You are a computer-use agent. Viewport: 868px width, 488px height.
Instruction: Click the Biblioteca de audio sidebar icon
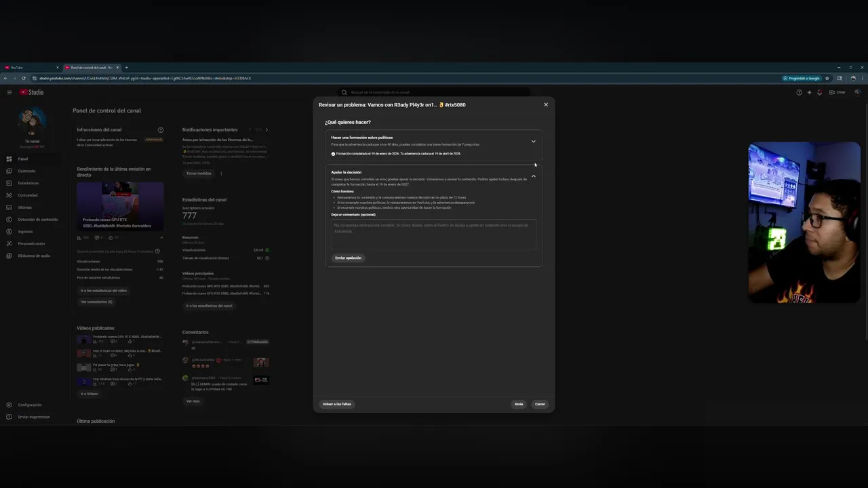tap(9, 256)
